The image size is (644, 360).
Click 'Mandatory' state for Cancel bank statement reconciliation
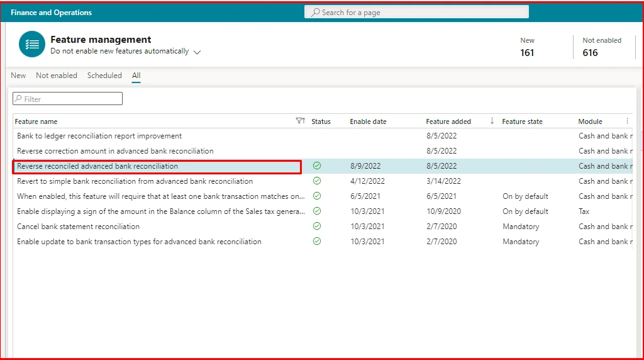(521, 227)
